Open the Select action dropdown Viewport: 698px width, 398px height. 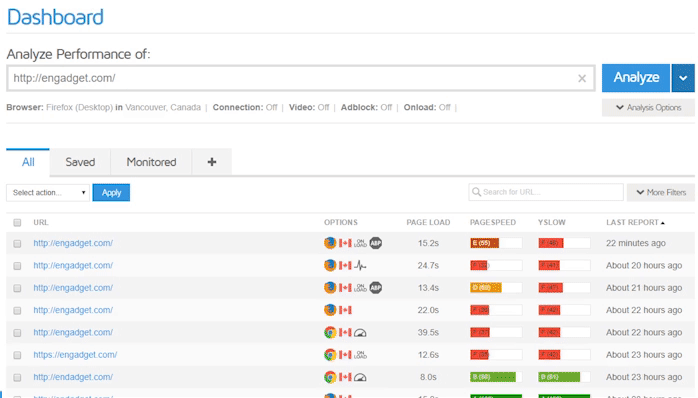(48, 192)
